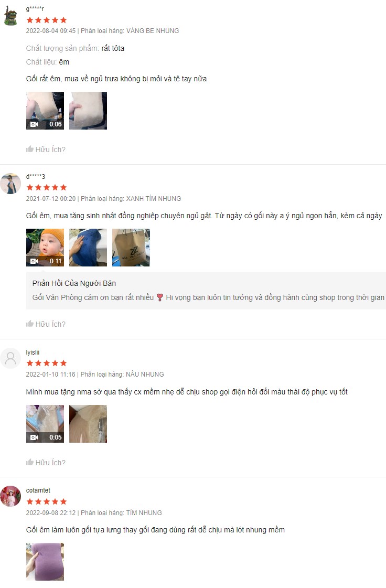Screen dimensions: 386x588
Task: View lyislii's brown pillow photo
Action: pos(88,424)
